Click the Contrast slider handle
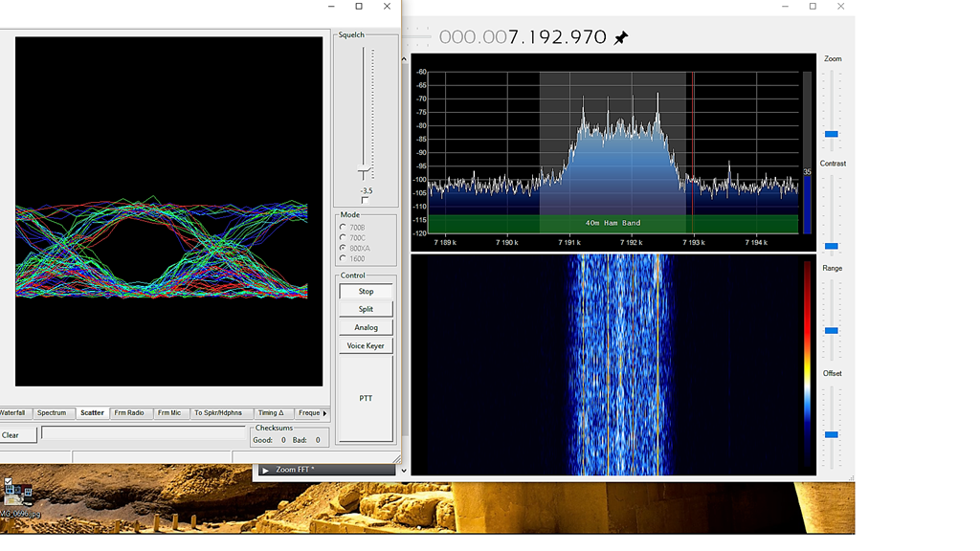The width and height of the screenshot is (980, 551). click(832, 246)
